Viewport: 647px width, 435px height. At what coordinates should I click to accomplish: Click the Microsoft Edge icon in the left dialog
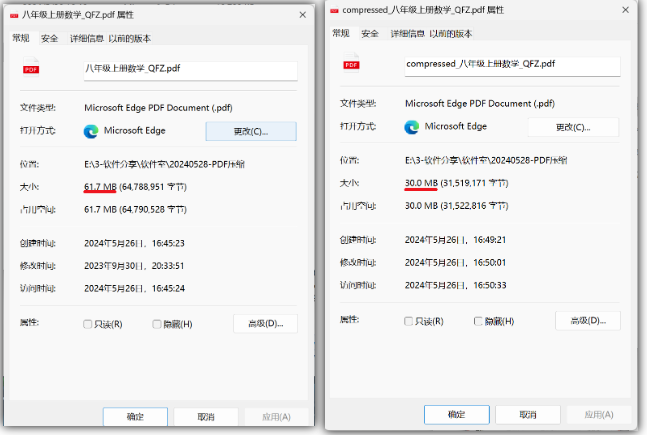pos(91,131)
